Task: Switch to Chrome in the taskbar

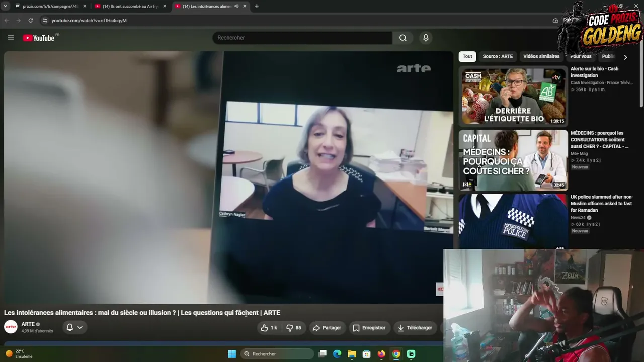Action: click(x=396, y=354)
